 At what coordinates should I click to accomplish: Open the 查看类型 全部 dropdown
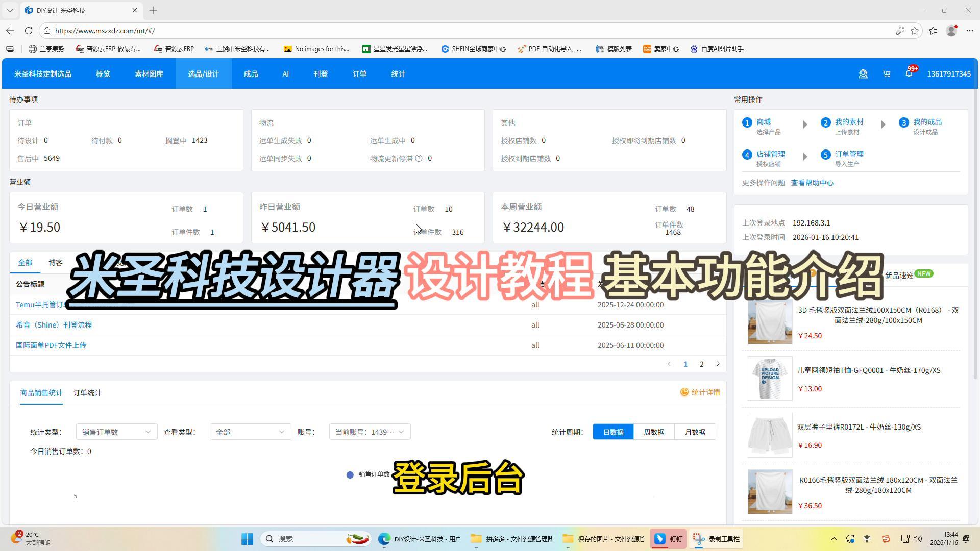250,432
